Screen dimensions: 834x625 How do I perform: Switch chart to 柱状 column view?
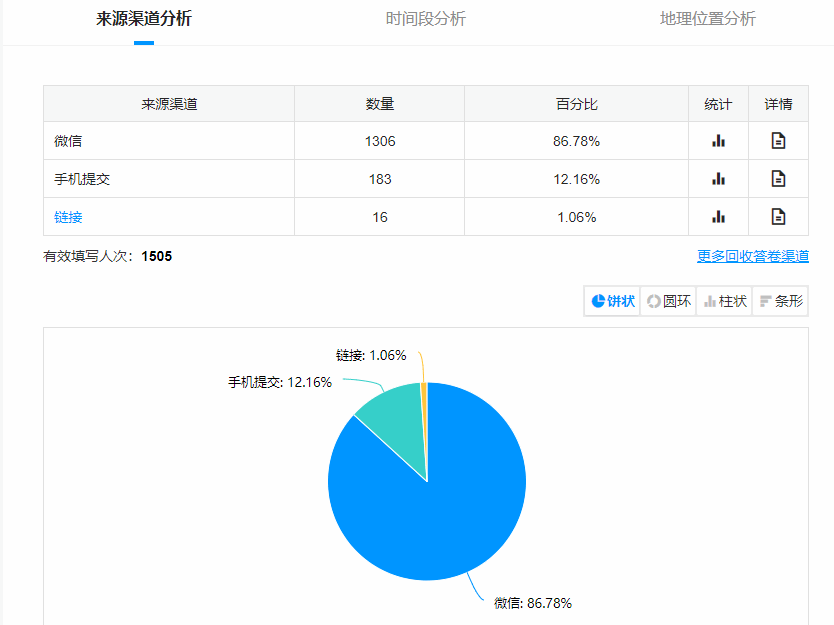[725, 301]
